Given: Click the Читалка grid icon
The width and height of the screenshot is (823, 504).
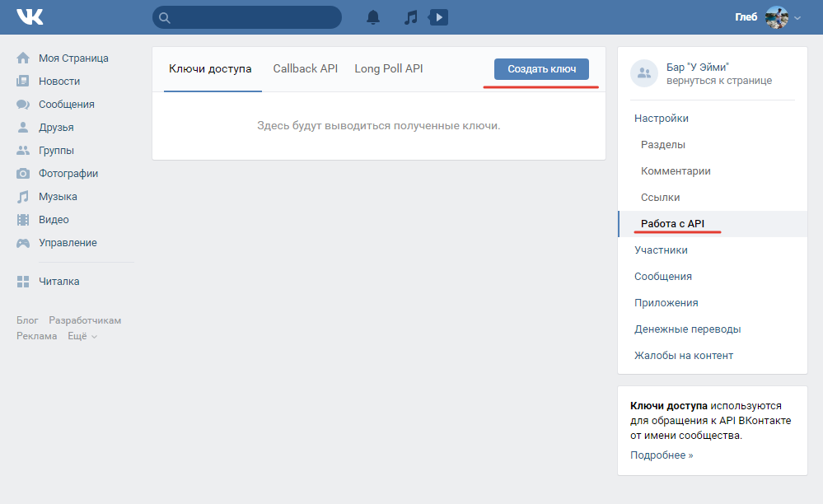Looking at the screenshot, I should pyautogui.click(x=23, y=282).
